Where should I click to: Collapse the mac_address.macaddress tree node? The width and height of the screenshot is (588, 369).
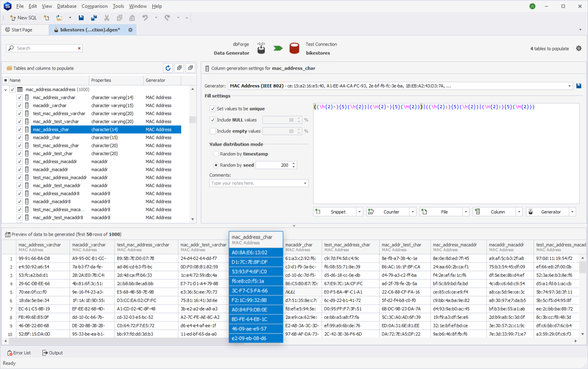(6, 90)
